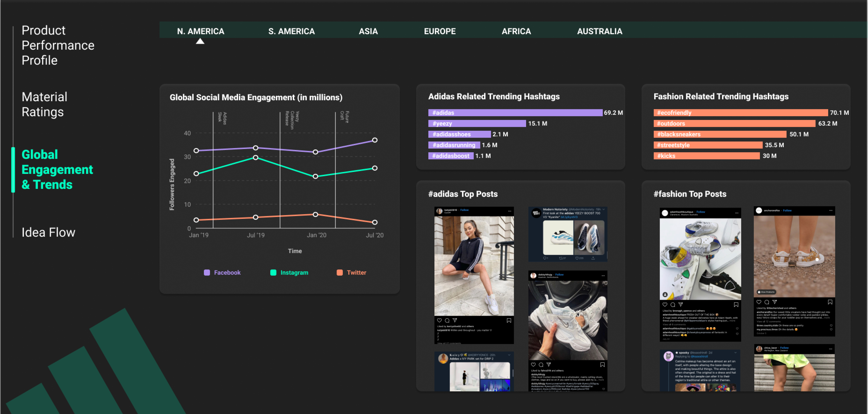
Task: Click the orange Twitter legend swatch
Action: tap(339, 272)
